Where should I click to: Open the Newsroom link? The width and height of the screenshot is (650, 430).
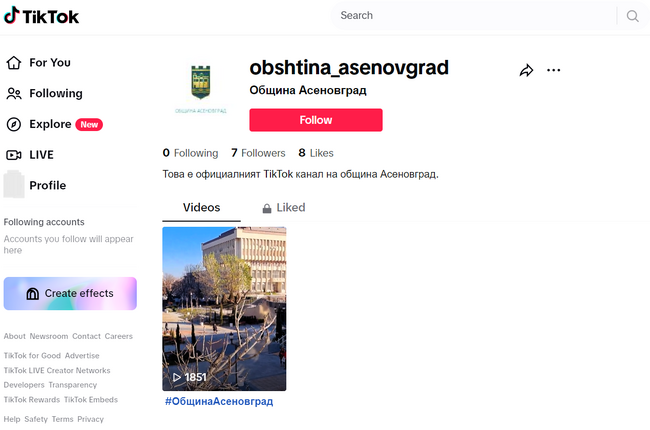click(49, 336)
